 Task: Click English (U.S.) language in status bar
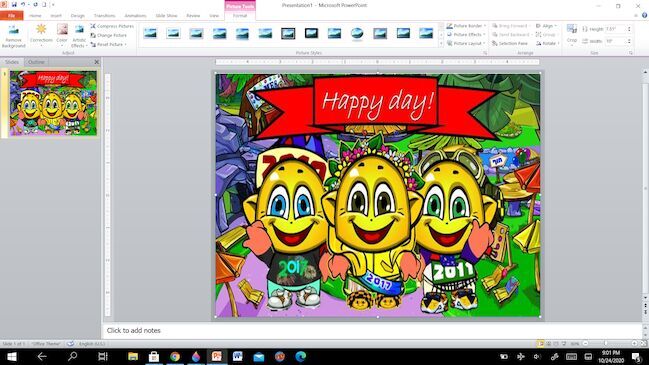[x=91, y=343]
